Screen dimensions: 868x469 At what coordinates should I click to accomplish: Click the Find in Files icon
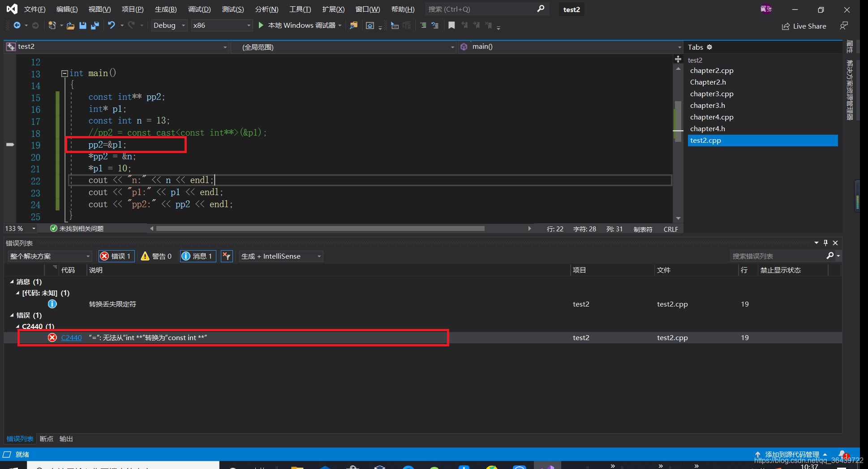pyautogui.click(x=354, y=26)
